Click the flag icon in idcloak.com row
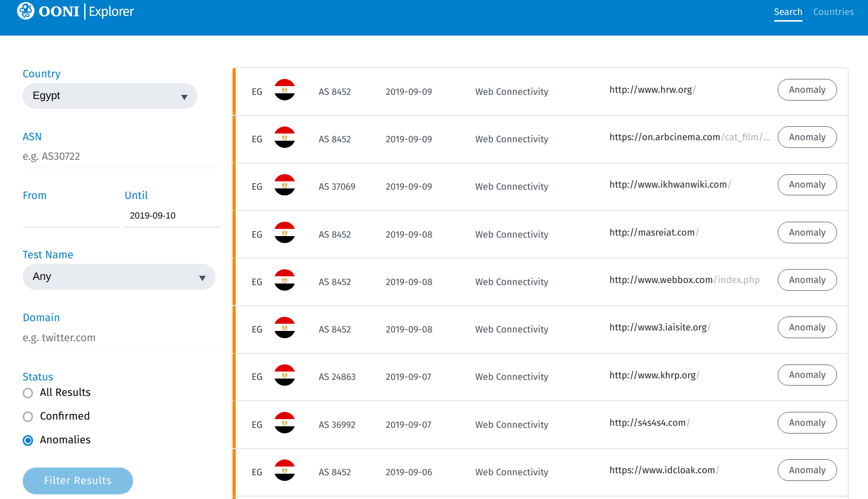The image size is (868, 499). click(284, 471)
